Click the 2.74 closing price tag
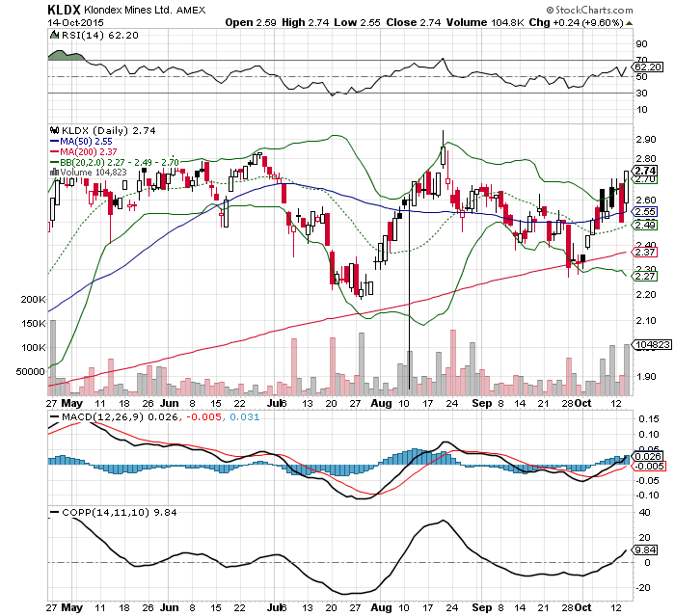The width and height of the screenshot is (675, 616). (645, 170)
